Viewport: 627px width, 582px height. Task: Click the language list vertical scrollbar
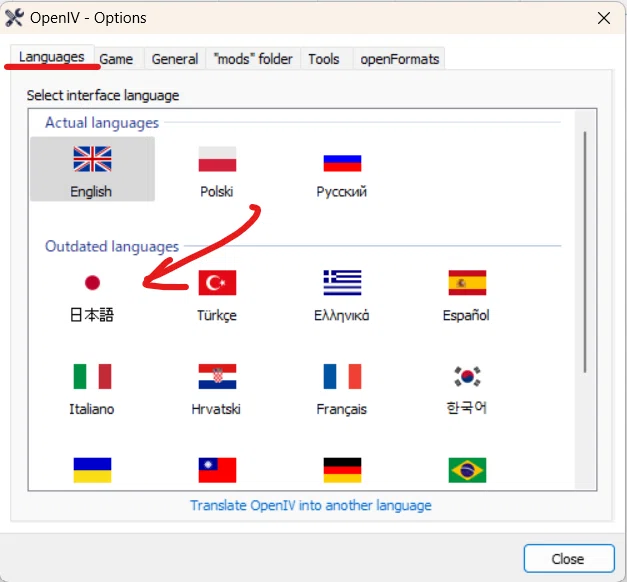[x=585, y=252]
